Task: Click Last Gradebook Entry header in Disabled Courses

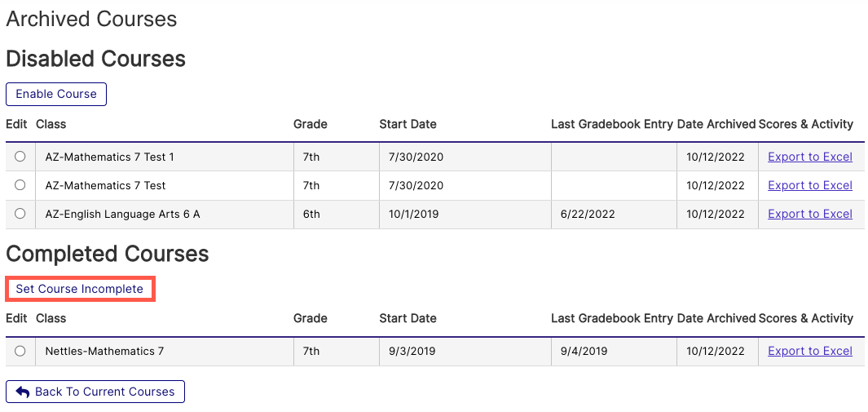Action: point(611,124)
